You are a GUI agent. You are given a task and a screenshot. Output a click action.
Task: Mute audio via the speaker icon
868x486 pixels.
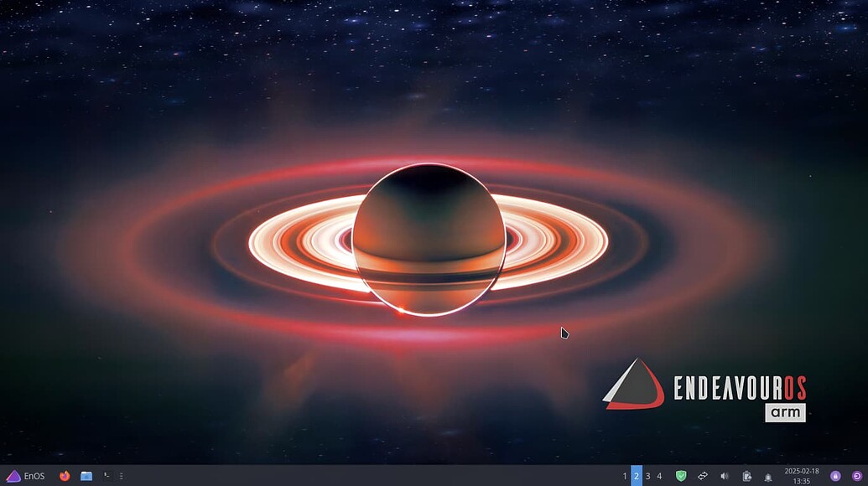coord(724,475)
